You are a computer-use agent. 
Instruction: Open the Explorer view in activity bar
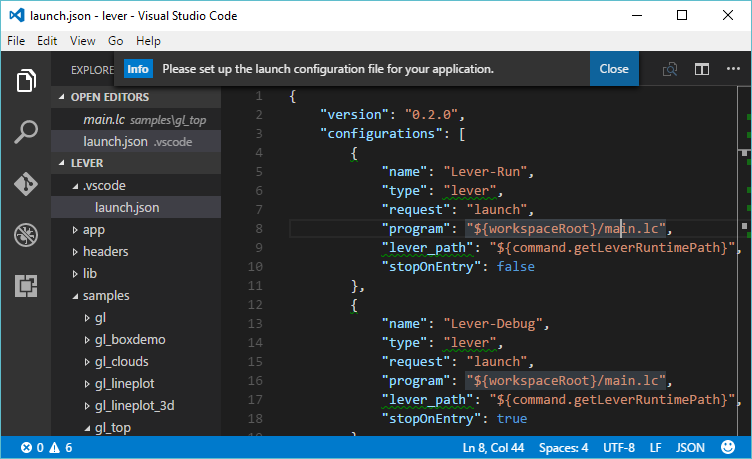[x=26, y=80]
